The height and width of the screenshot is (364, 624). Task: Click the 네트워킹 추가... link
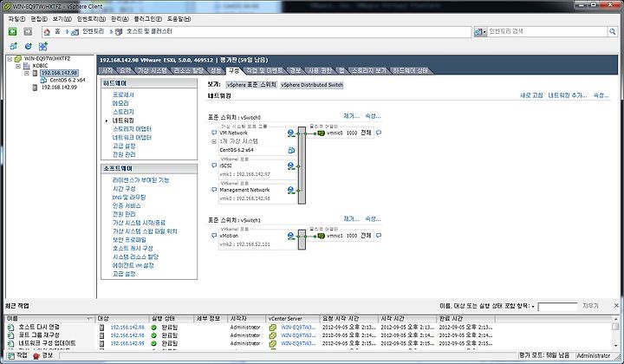pos(568,95)
